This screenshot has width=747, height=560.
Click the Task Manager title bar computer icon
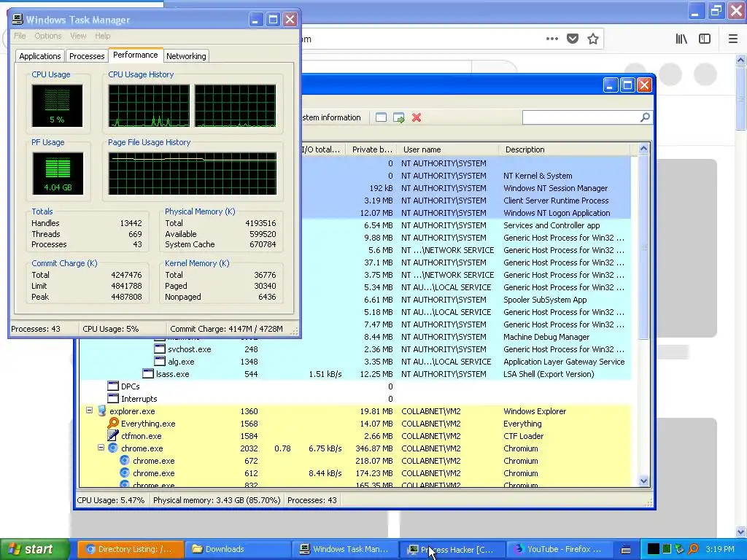click(x=18, y=20)
